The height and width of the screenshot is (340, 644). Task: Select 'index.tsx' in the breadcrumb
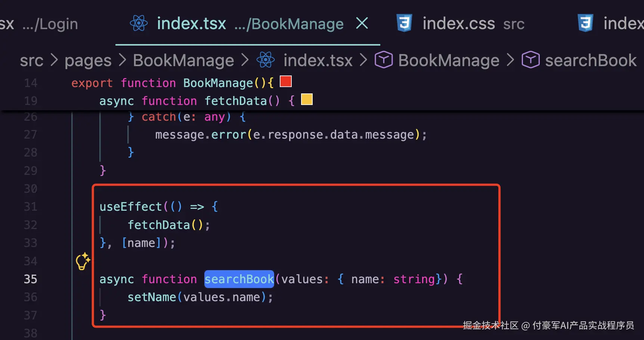point(318,61)
